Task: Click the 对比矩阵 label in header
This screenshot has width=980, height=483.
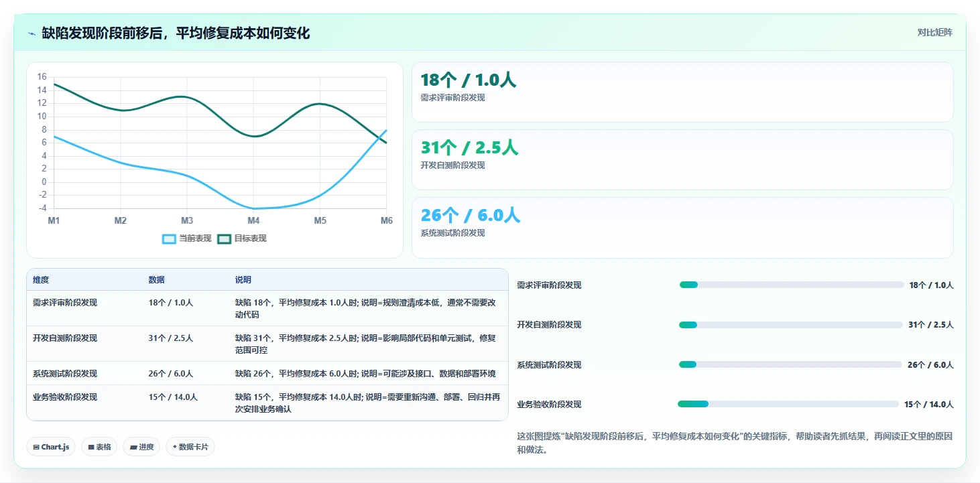Action: [x=934, y=32]
